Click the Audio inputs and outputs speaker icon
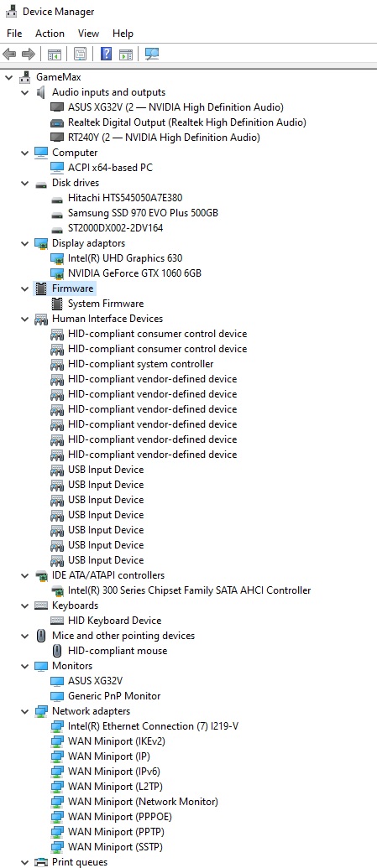 [41, 92]
